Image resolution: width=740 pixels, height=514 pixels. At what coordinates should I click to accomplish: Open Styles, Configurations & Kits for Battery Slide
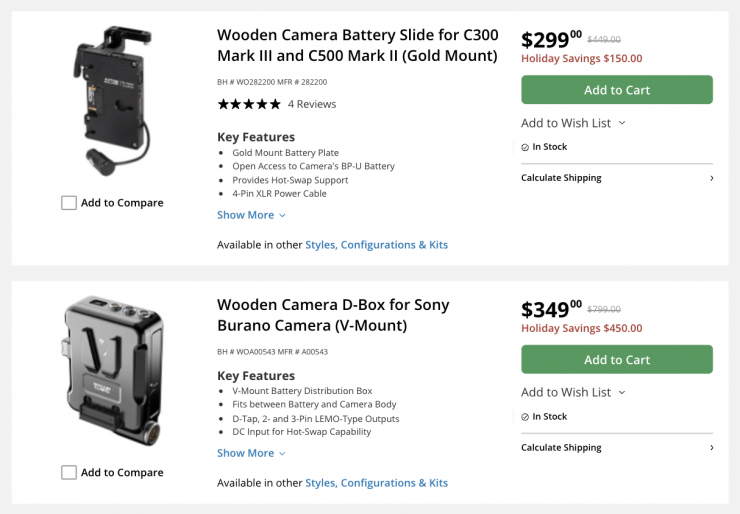point(376,245)
